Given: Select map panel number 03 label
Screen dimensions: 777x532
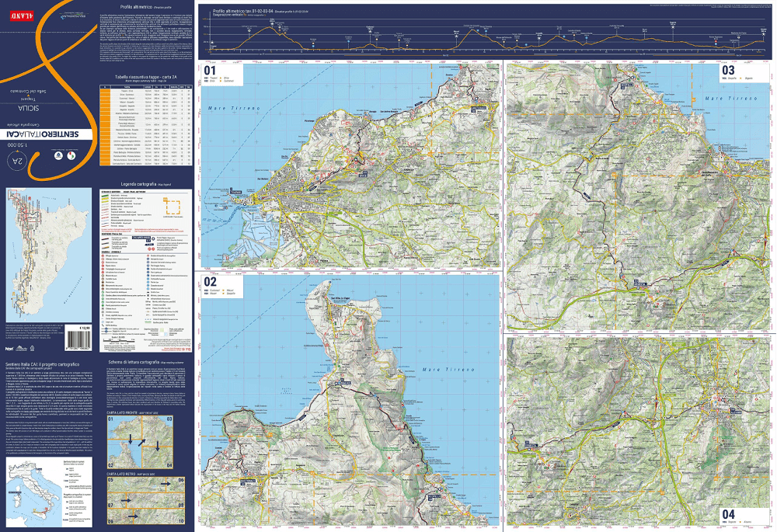Looking at the screenshot, I should point(728,69).
